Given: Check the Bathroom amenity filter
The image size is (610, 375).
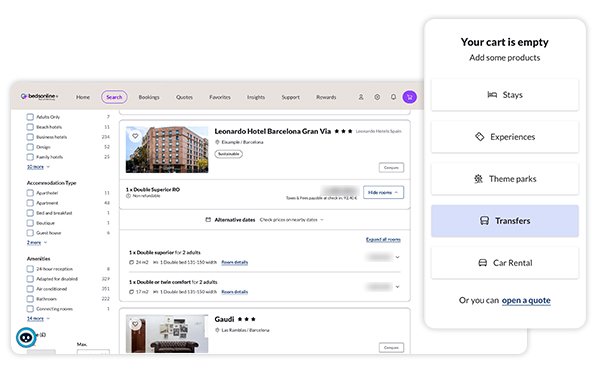Looking at the screenshot, I should tap(30, 299).
